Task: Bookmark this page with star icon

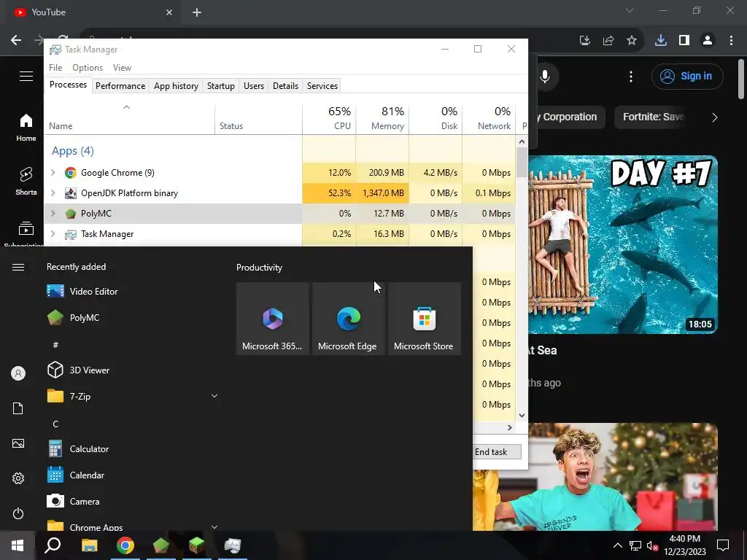Action: (632, 41)
